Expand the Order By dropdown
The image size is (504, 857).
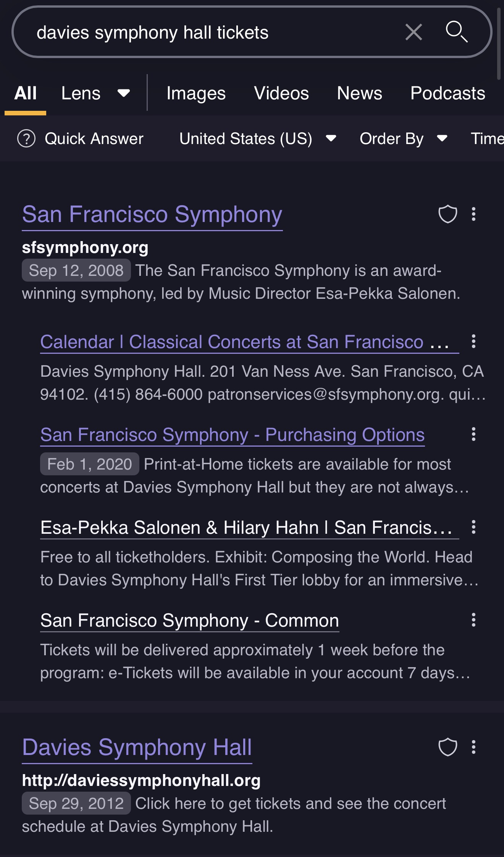(403, 139)
